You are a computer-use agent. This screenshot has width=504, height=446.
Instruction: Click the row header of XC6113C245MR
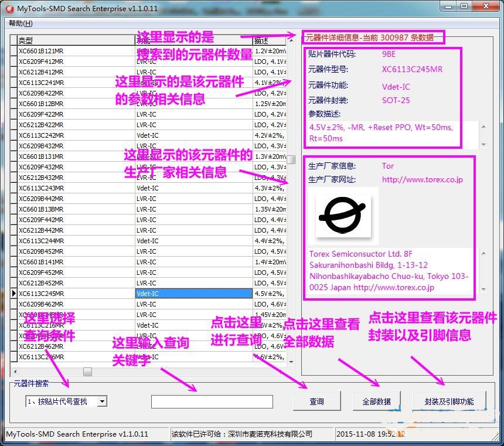coord(13,294)
